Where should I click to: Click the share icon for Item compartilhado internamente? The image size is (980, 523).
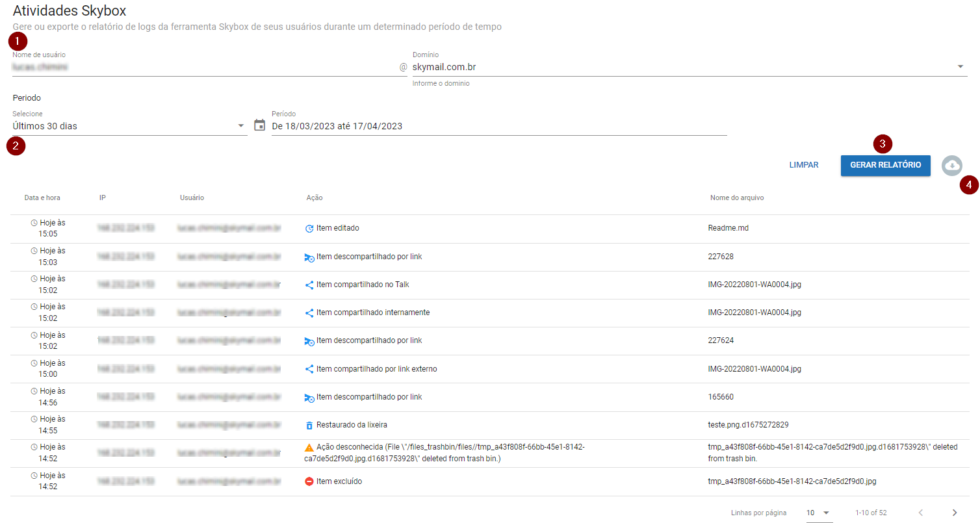click(309, 313)
